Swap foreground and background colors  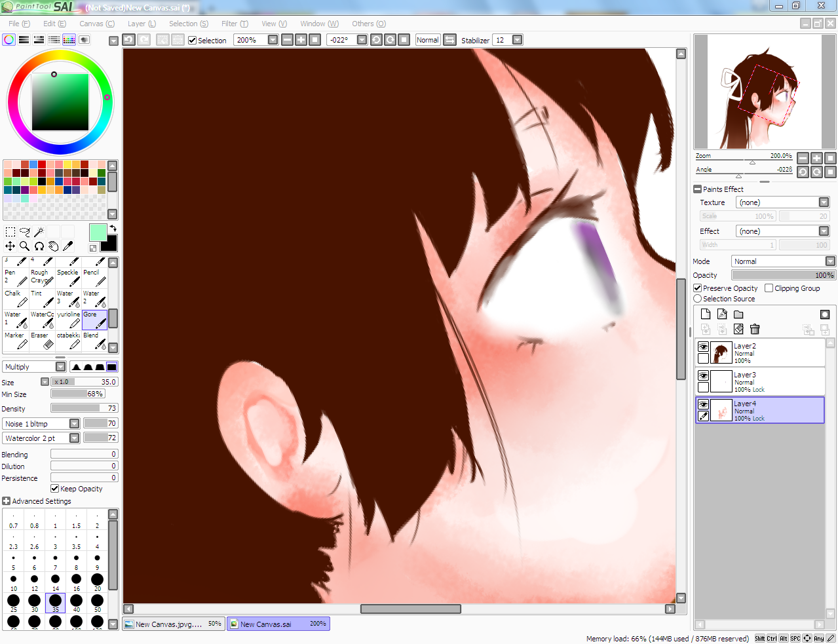pyautogui.click(x=113, y=229)
